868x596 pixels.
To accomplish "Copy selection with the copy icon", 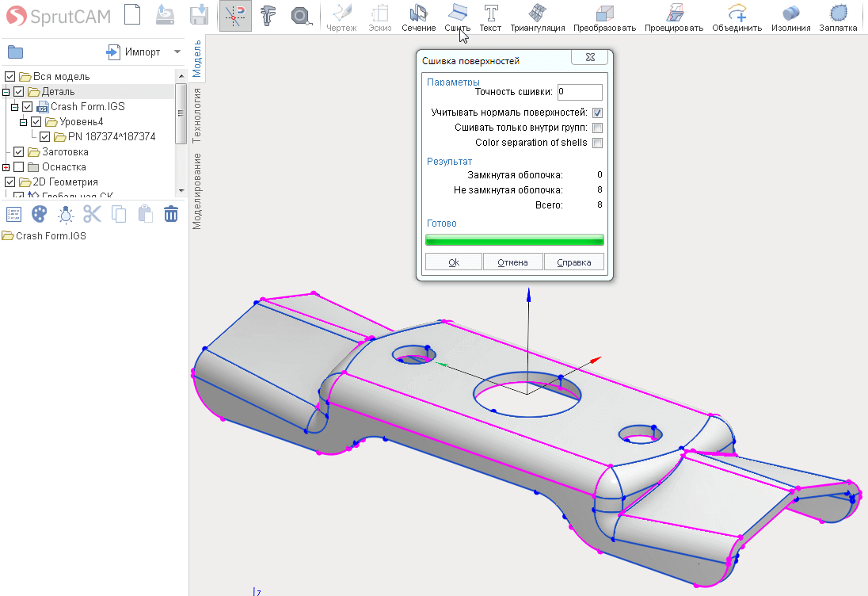I will coord(119,214).
